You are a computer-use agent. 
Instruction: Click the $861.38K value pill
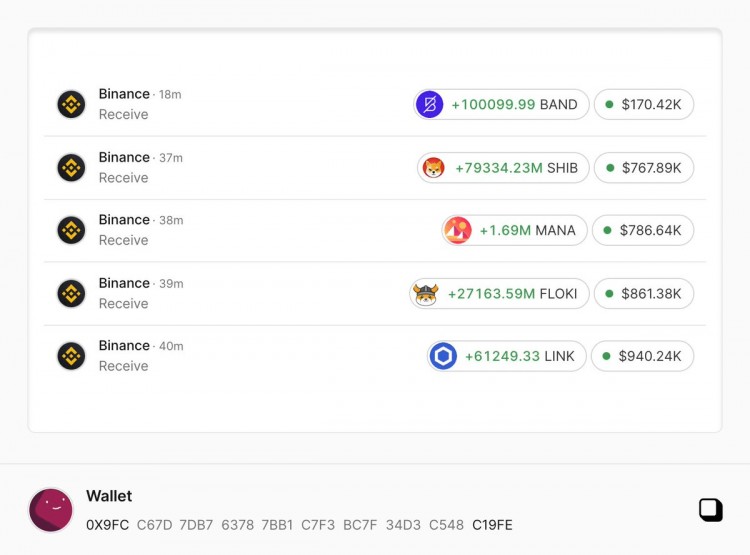tap(644, 294)
